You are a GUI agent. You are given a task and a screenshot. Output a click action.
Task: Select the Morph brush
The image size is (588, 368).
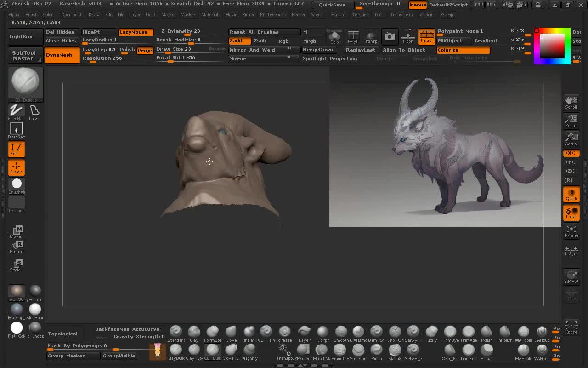click(x=323, y=333)
